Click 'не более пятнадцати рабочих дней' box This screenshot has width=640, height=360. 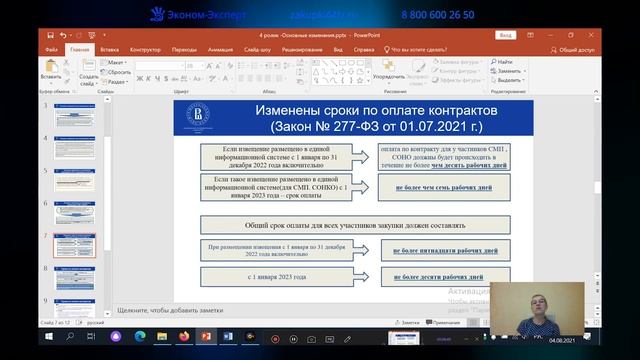(x=445, y=250)
